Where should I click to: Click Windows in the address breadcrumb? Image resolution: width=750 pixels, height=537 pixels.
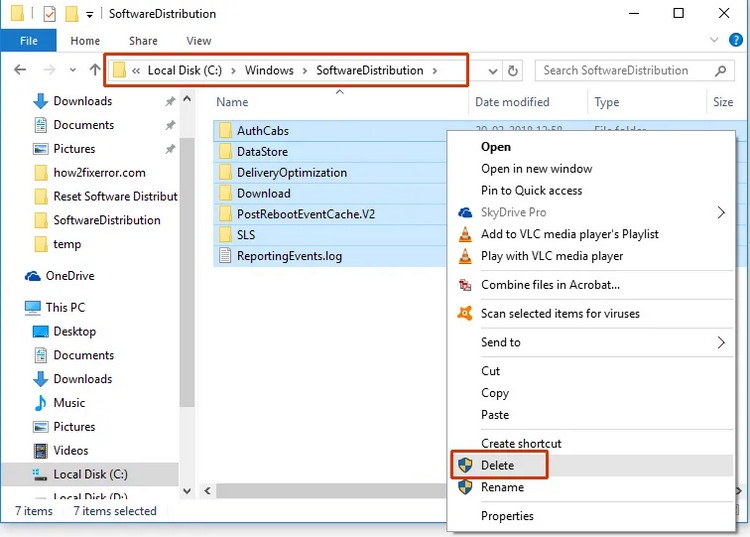269,70
